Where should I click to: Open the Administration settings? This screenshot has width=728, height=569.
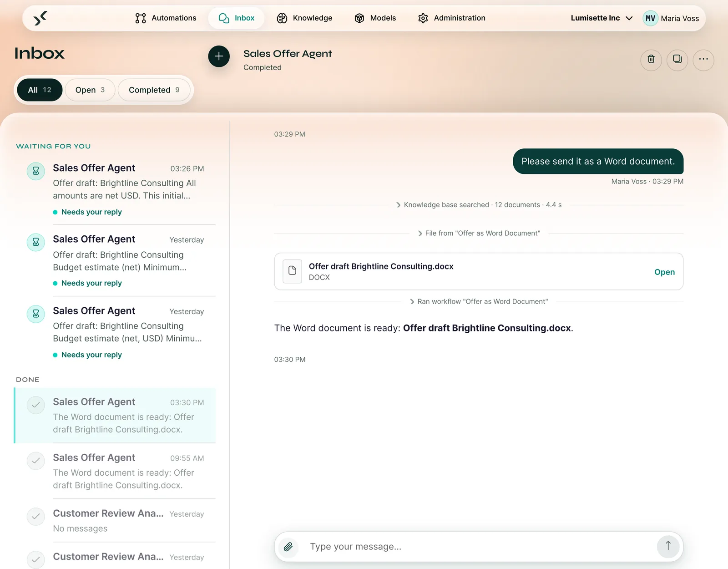pyautogui.click(x=451, y=18)
